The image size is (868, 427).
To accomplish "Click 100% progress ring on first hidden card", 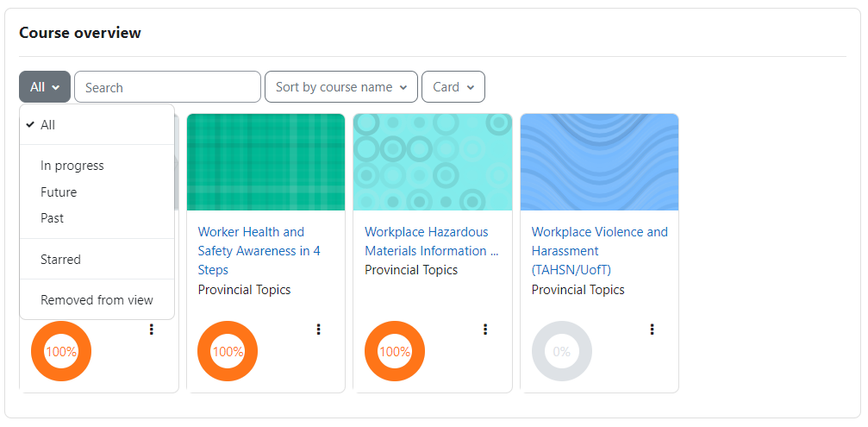I will [61, 351].
